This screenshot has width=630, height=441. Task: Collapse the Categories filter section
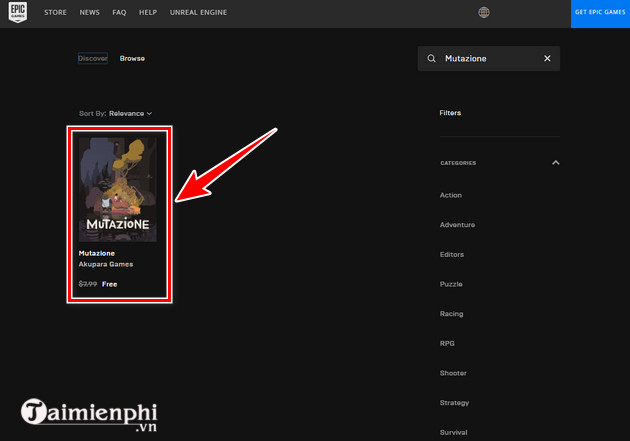click(556, 163)
